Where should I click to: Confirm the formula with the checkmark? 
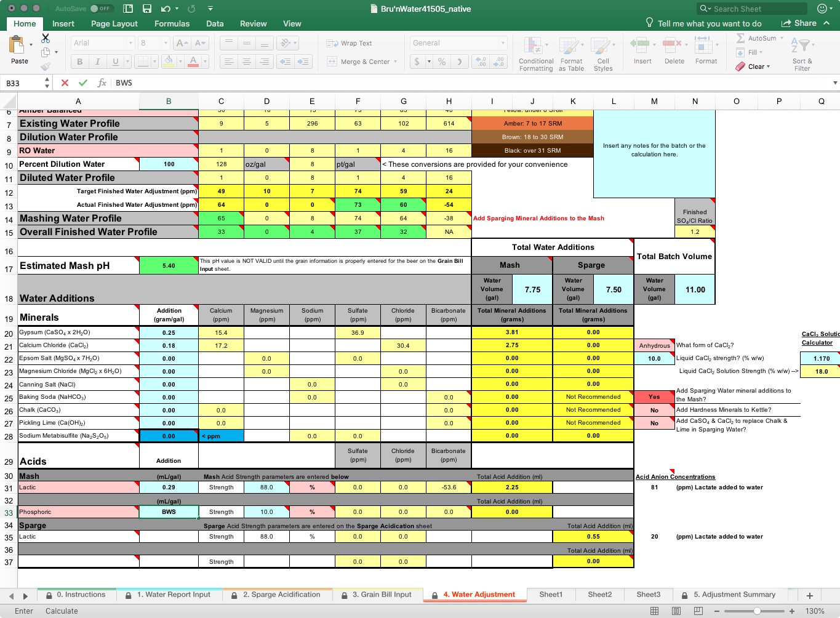click(82, 82)
